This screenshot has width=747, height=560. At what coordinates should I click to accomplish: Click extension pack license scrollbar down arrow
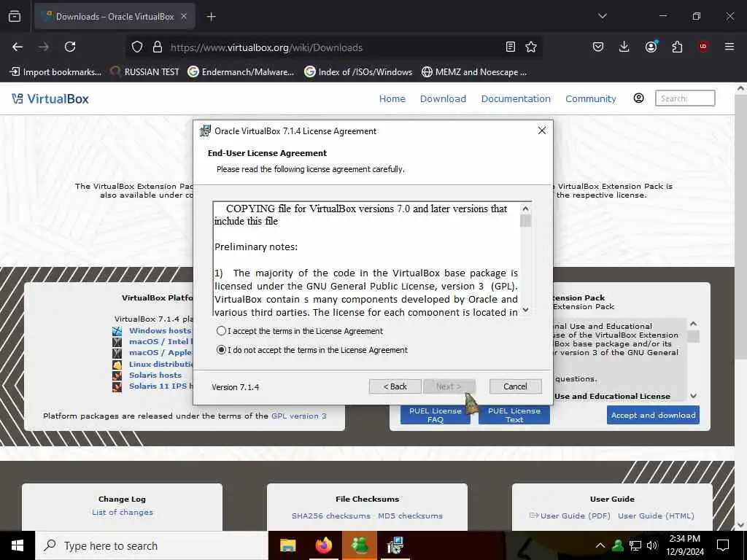[x=693, y=396]
